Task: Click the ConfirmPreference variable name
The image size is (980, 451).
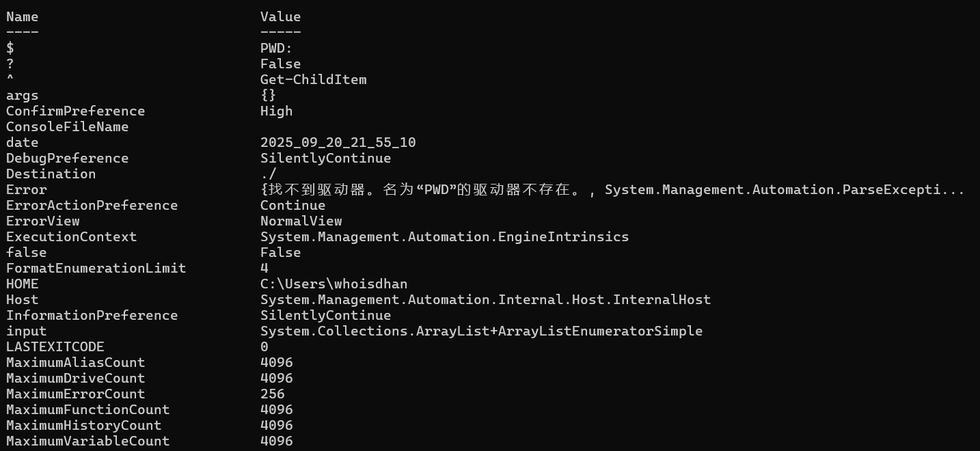Action: click(x=75, y=111)
